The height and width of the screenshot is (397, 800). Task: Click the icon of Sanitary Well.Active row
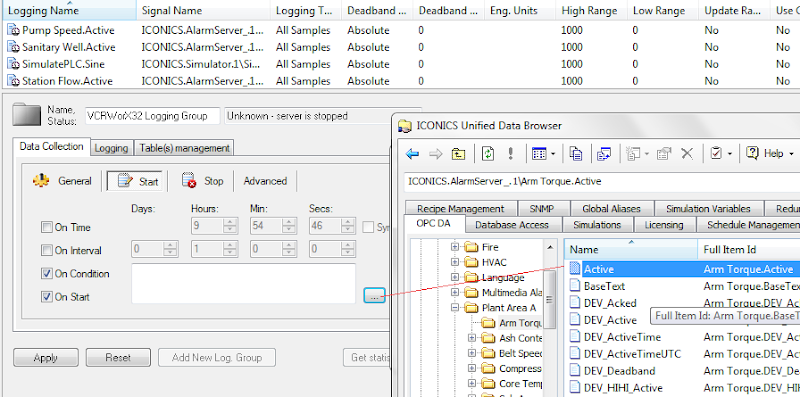tap(13, 47)
